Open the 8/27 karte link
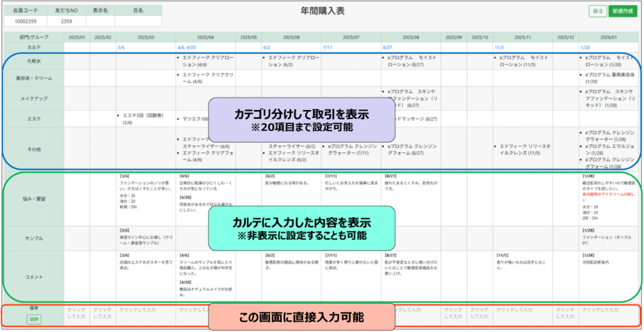This screenshot has height=332, width=644. (388, 47)
